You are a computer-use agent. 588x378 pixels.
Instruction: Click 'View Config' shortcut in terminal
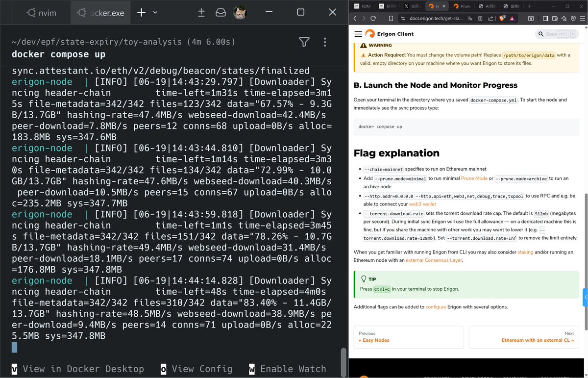(x=196, y=369)
